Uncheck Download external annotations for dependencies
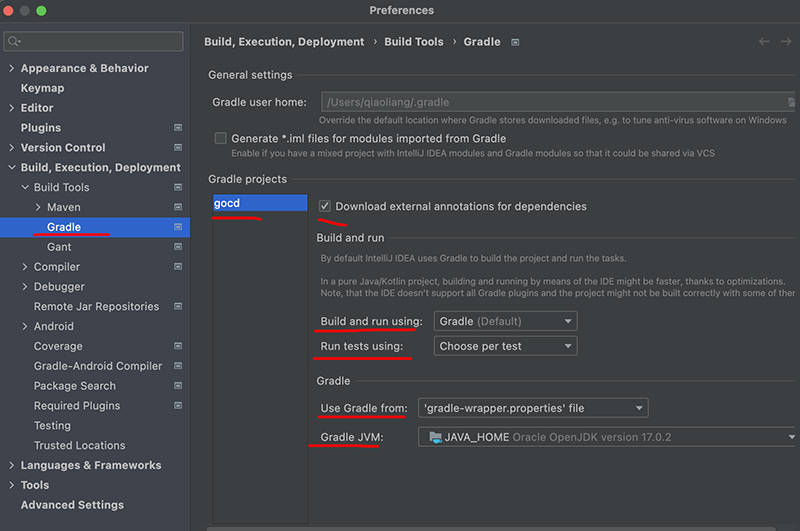The image size is (800, 531). pyautogui.click(x=324, y=206)
